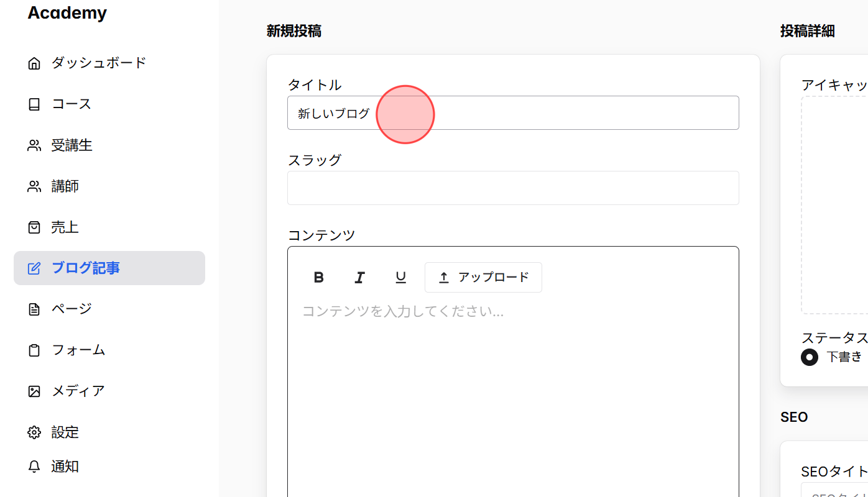Click the 受講生 people icon

[34, 145]
